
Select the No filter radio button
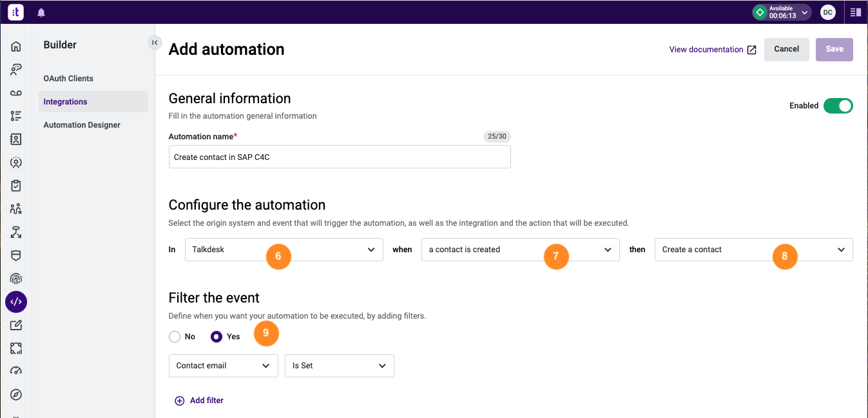click(x=175, y=337)
